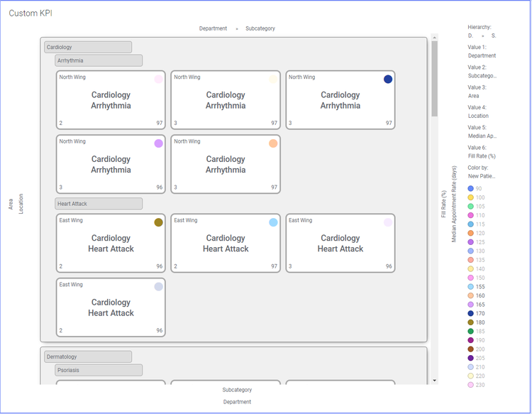
Task: Open Median Appointment Rate (days) axis selector
Action: 454,204
